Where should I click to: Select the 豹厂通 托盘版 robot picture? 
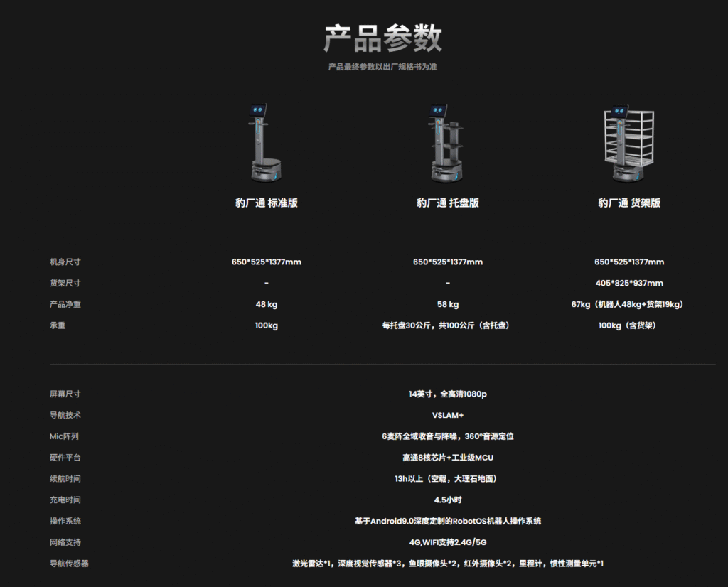click(x=447, y=142)
